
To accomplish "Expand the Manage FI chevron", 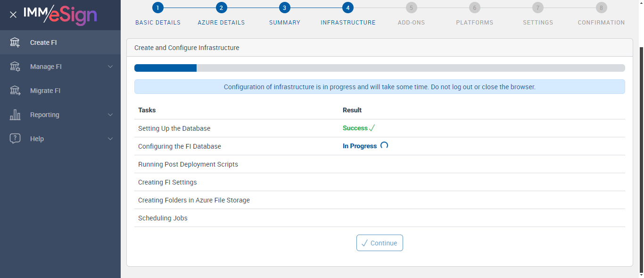I will pyautogui.click(x=110, y=67).
